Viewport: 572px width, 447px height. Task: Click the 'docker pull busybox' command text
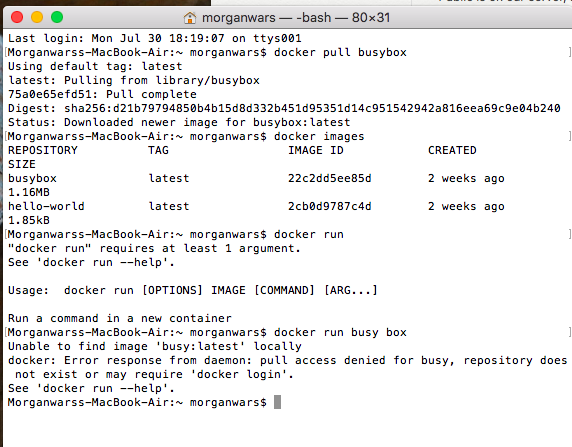coord(340,52)
